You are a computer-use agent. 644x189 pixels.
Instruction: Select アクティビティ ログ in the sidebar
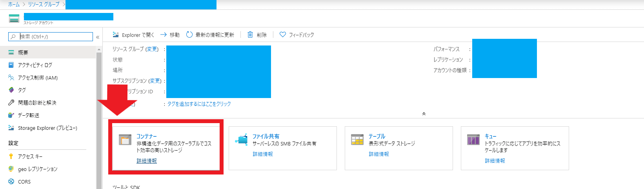point(35,65)
